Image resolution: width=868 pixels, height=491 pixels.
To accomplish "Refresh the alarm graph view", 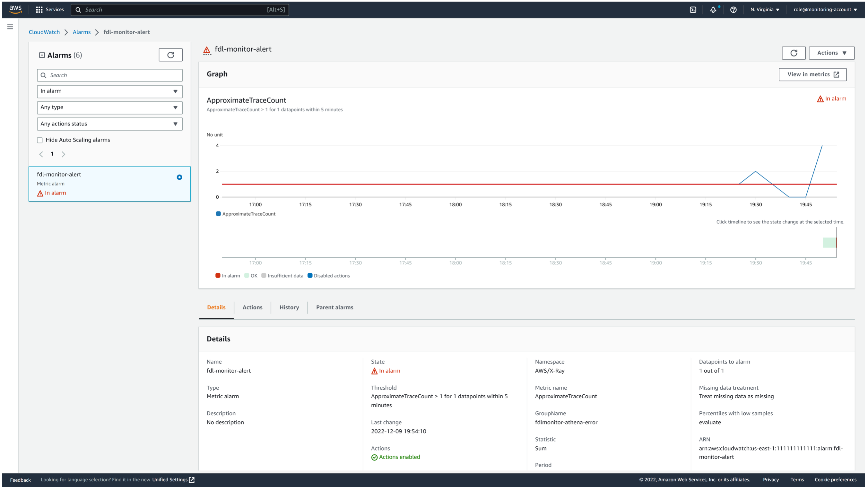I will pos(794,53).
